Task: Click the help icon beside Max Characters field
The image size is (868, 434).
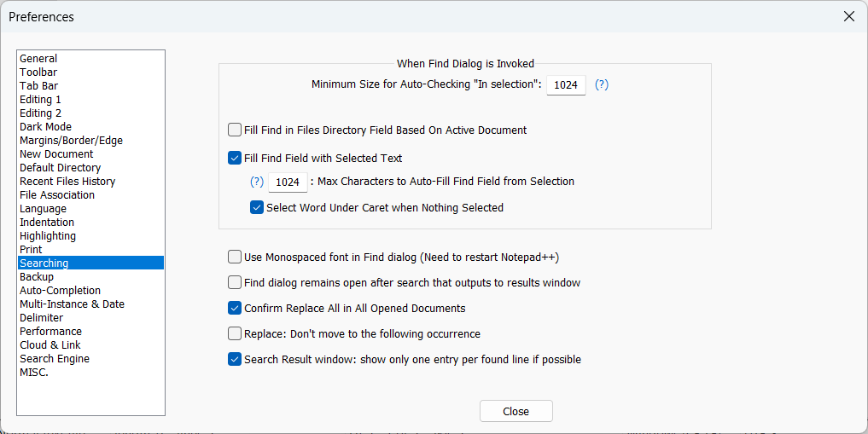Action: click(256, 182)
